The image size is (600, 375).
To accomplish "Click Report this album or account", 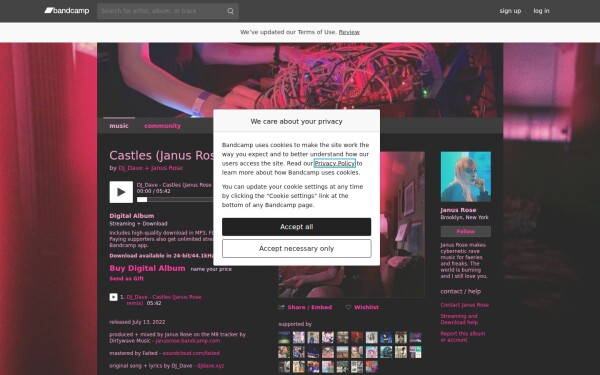I will pyautogui.click(x=463, y=337).
